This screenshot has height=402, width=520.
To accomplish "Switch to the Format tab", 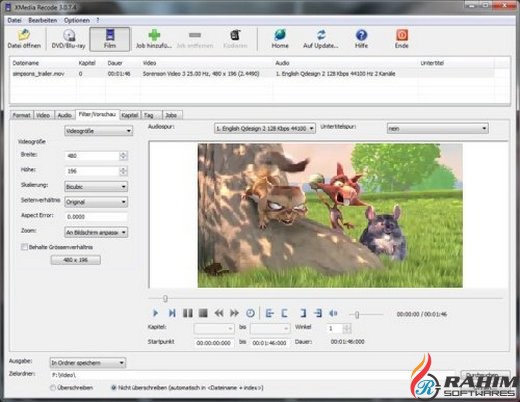I will point(22,115).
